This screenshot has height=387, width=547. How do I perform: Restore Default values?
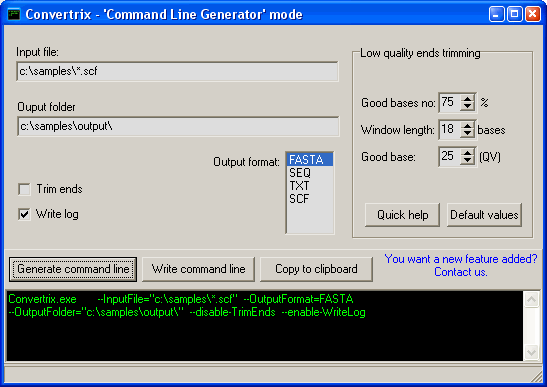pyautogui.click(x=484, y=215)
